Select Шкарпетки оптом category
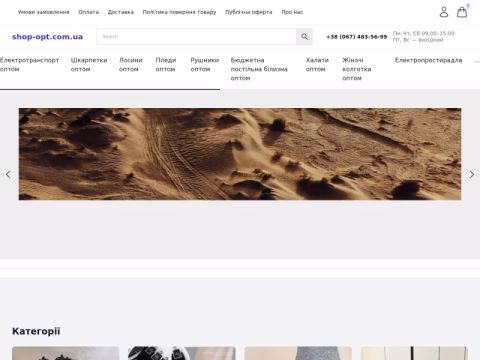This screenshot has width=480, height=360. 89,65
